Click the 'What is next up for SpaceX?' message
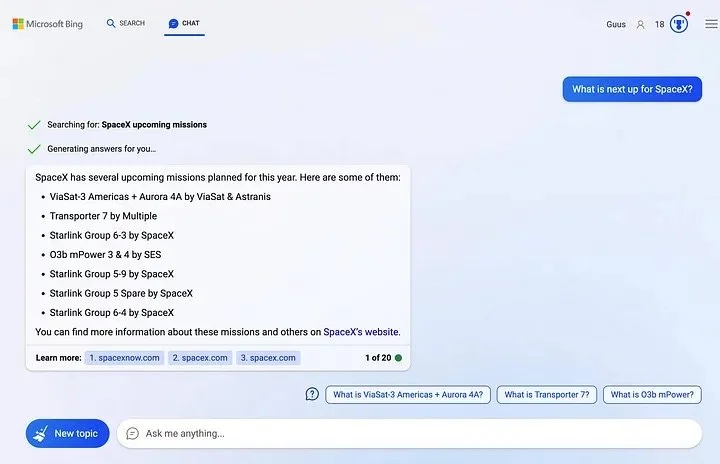 (x=632, y=89)
